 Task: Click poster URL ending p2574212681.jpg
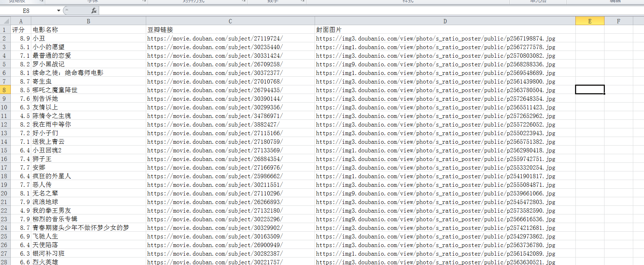click(445, 228)
